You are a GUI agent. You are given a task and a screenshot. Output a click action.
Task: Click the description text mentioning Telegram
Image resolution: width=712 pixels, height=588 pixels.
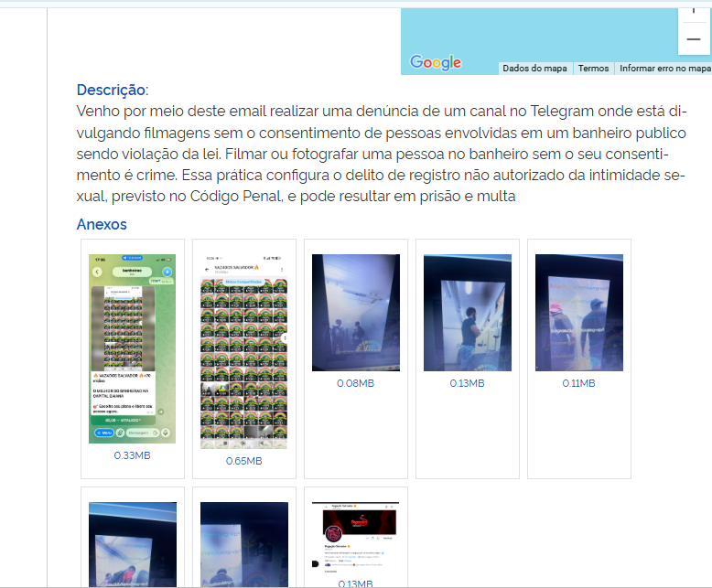382,154
